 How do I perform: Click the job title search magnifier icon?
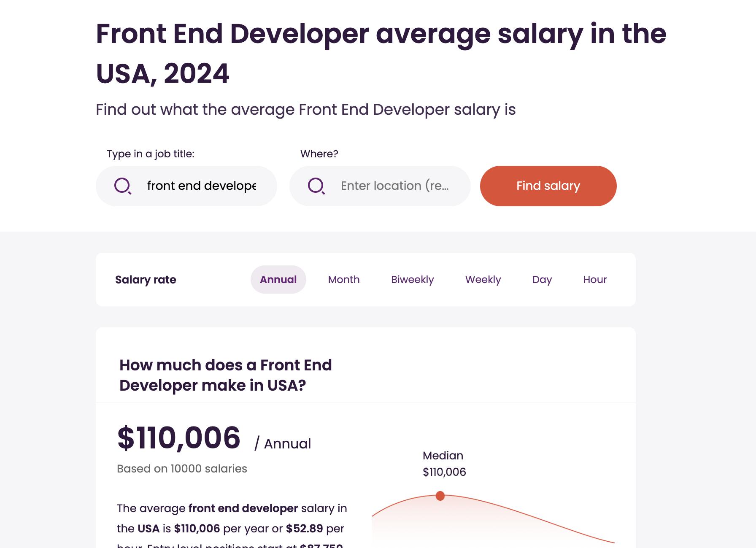click(x=123, y=186)
